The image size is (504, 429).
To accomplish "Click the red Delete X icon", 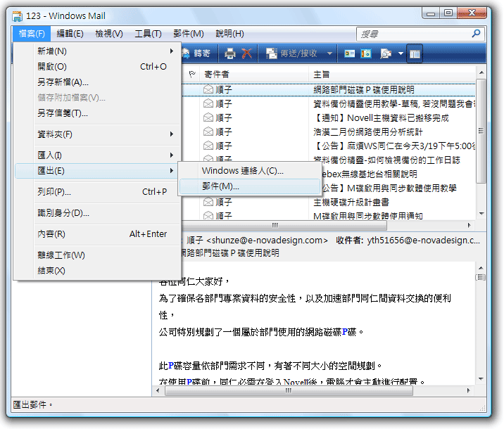I will point(246,53).
